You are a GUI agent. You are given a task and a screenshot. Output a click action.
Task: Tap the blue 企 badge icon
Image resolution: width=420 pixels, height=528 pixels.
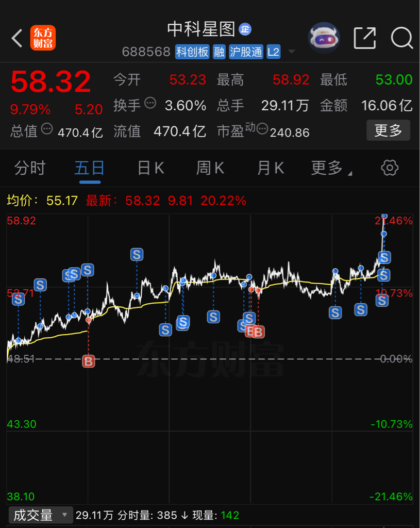(245, 29)
